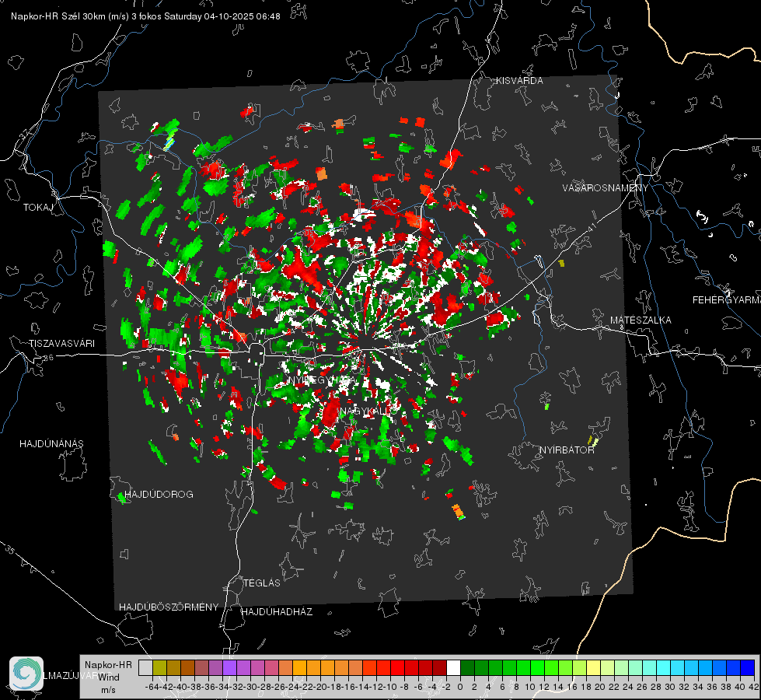Viewport: 761px width, 700px height.
Task: Click the -64 value on legend scale
Action: 152,687
